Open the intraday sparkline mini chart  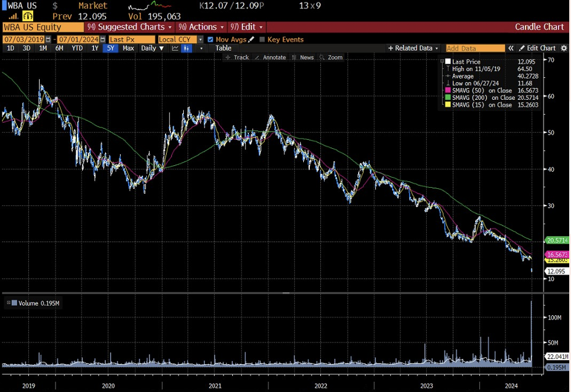click(x=150, y=6)
